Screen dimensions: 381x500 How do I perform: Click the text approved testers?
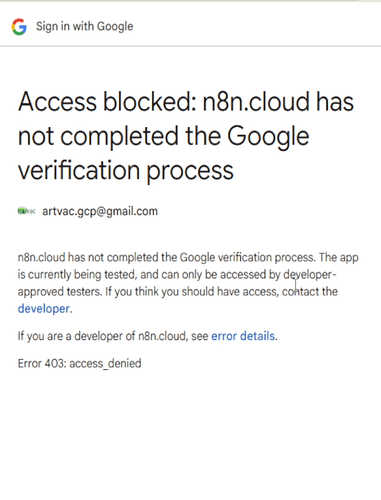tap(60, 292)
